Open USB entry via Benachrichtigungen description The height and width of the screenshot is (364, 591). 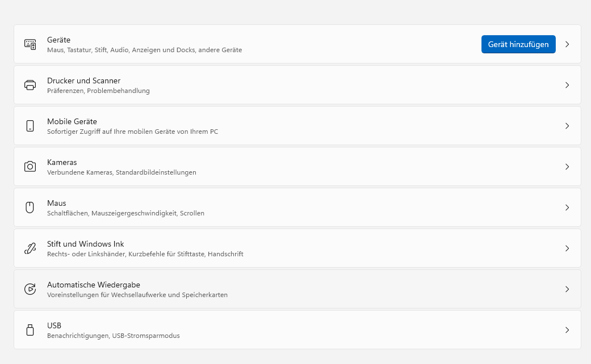coord(113,336)
